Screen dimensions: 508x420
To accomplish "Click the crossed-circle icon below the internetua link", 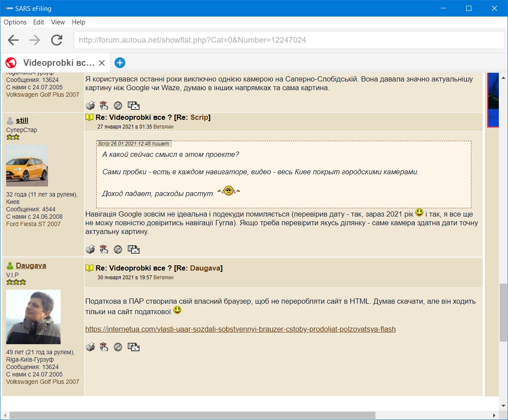I will coord(118,347).
